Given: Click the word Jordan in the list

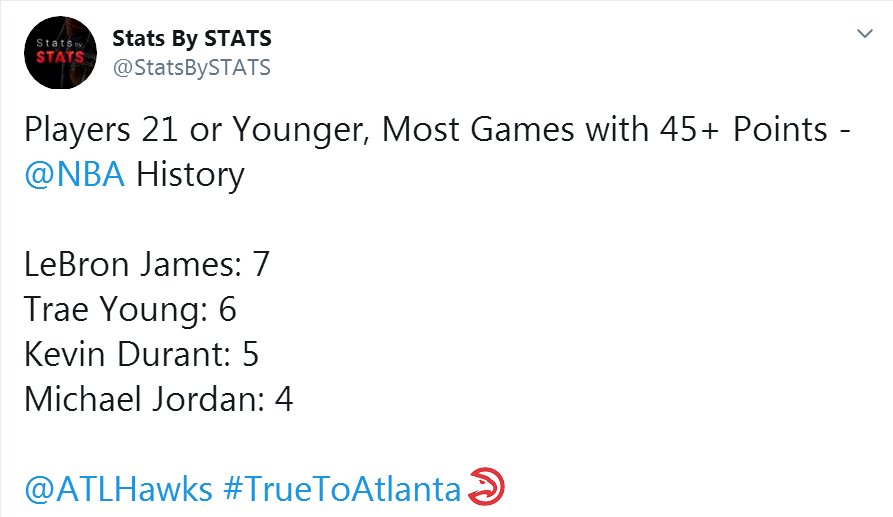Looking at the screenshot, I should click(208, 399).
